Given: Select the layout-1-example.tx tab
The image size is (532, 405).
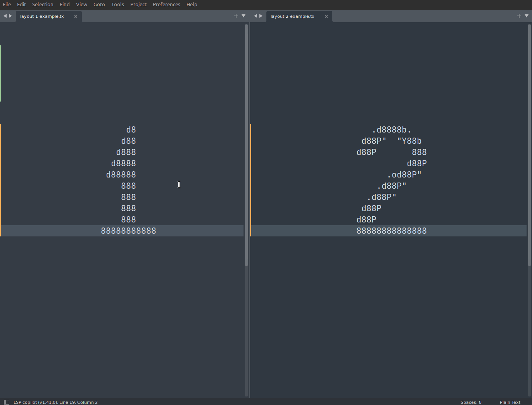Looking at the screenshot, I should pos(41,16).
